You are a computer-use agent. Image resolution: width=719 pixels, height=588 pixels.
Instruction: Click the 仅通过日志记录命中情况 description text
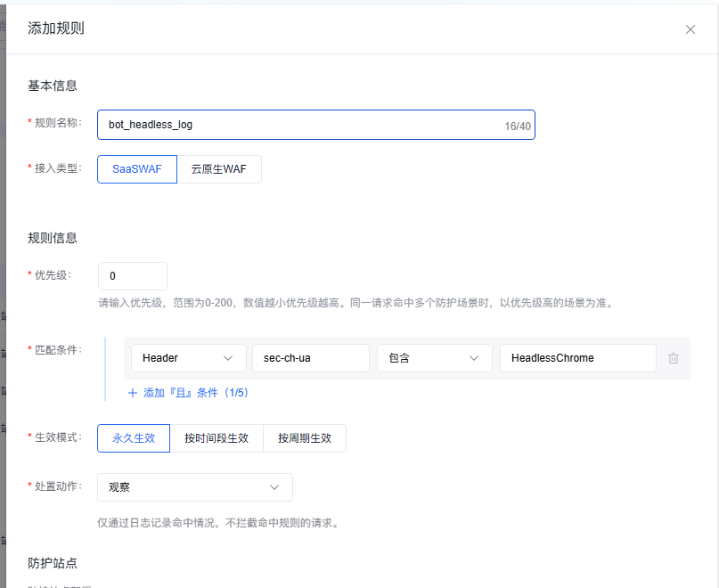click(219, 523)
